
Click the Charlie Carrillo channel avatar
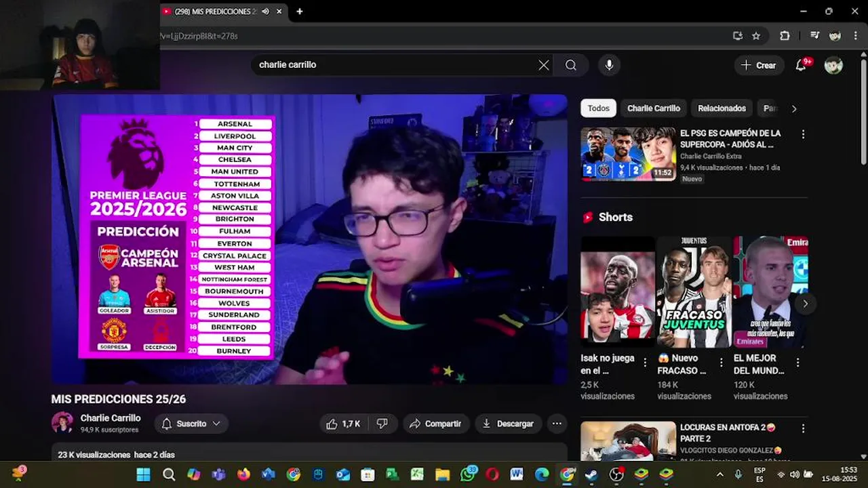tap(62, 423)
